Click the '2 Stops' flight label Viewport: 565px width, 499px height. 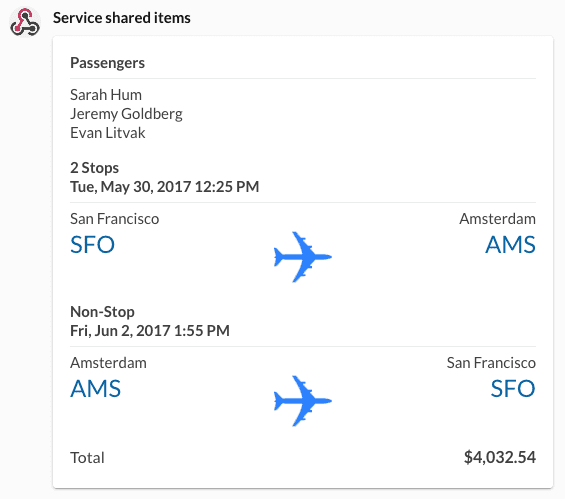(x=94, y=168)
